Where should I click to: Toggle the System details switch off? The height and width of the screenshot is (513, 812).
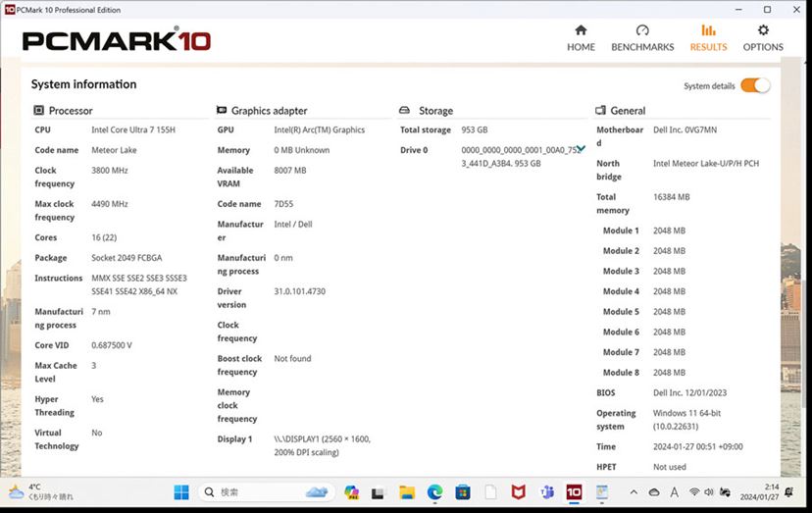click(755, 85)
